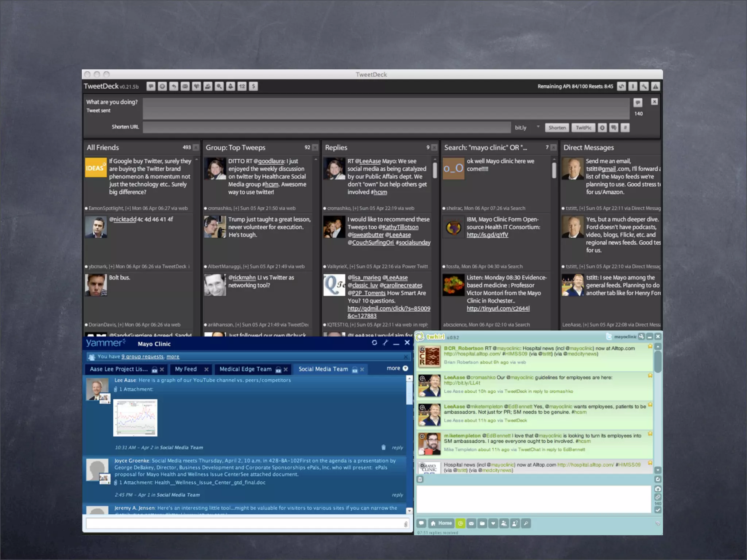Open the twhirl direct messages envelope icon

click(x=471, y=523)
